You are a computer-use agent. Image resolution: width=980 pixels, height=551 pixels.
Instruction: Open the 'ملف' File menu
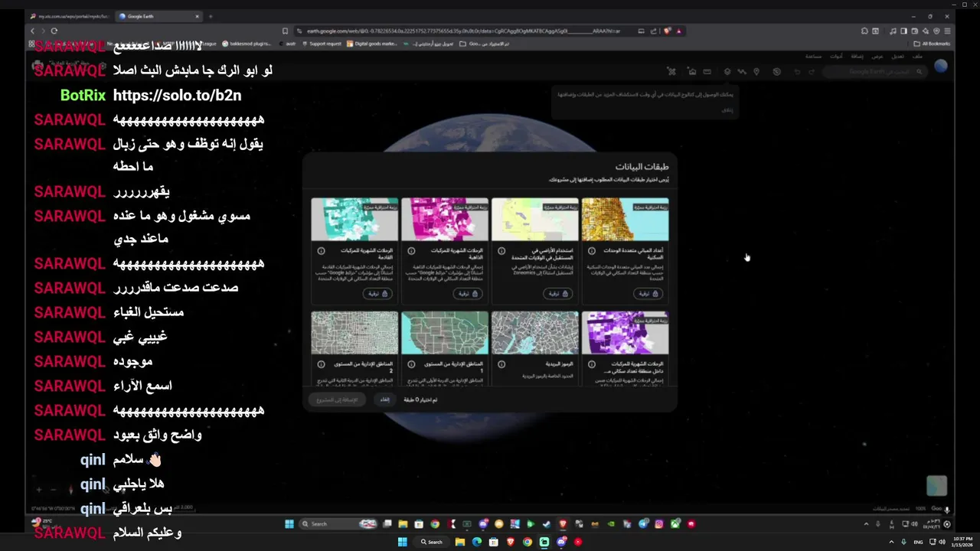coord(917,57)
